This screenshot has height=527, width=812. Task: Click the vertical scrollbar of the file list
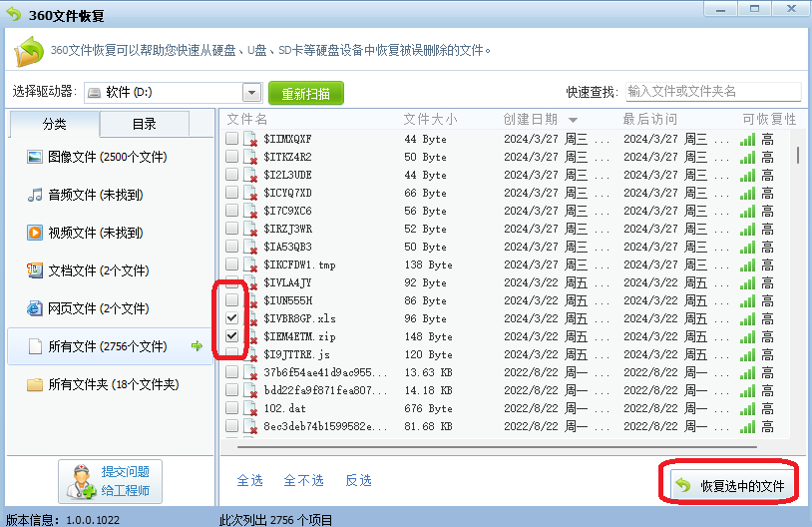pos(797,155)
